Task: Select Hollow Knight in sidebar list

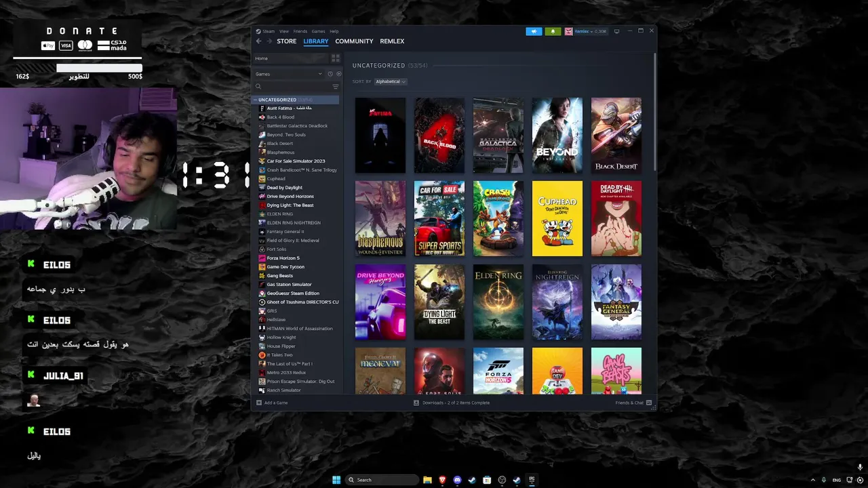Action: [281, 338]
